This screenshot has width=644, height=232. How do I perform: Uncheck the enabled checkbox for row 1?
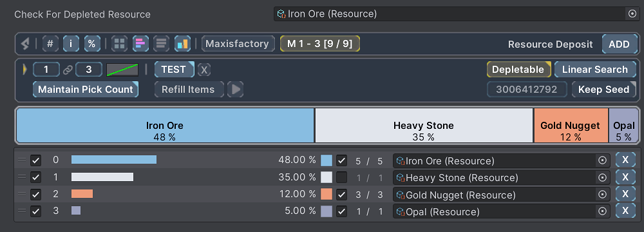coord(35,177)
